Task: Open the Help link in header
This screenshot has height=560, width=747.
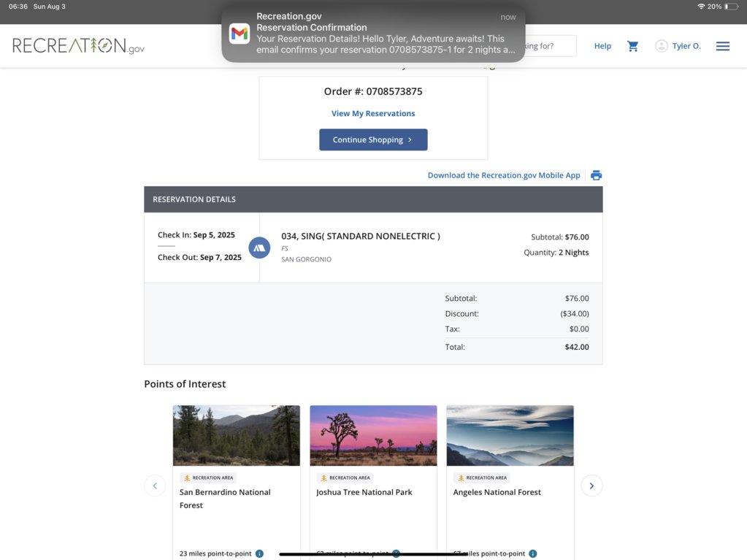Action: point(602,46)
